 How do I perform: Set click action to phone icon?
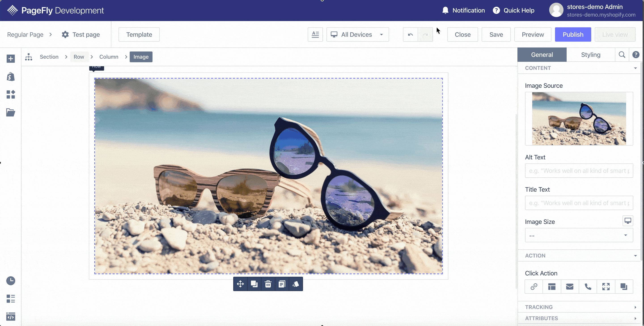(x=588, y=286)
